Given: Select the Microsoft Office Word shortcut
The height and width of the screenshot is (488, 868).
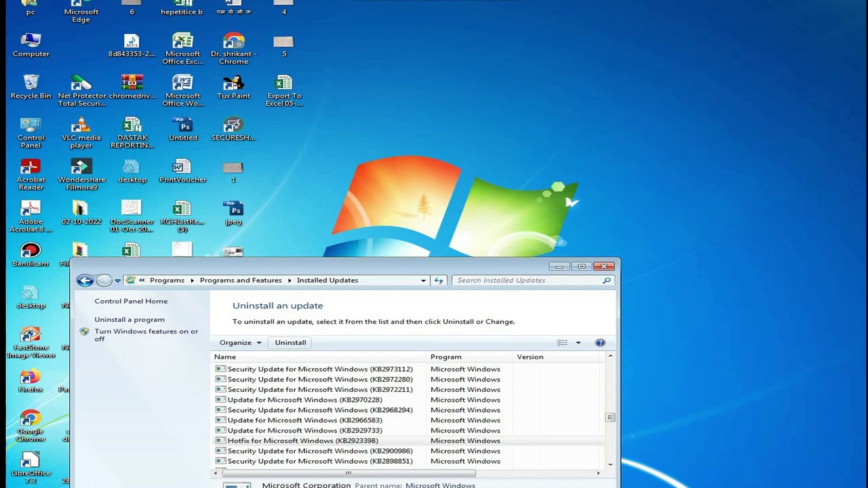Looking at the screenshot, I should (x=182, y=91).
